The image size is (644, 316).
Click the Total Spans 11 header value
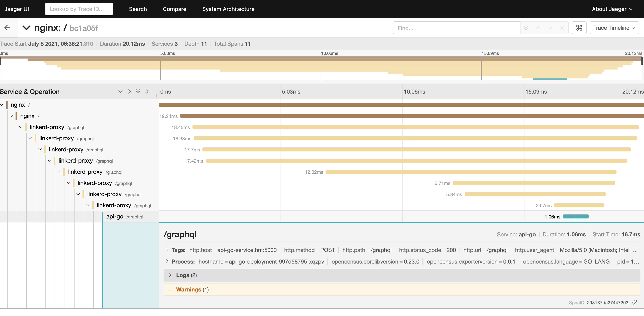pos(247,44)
